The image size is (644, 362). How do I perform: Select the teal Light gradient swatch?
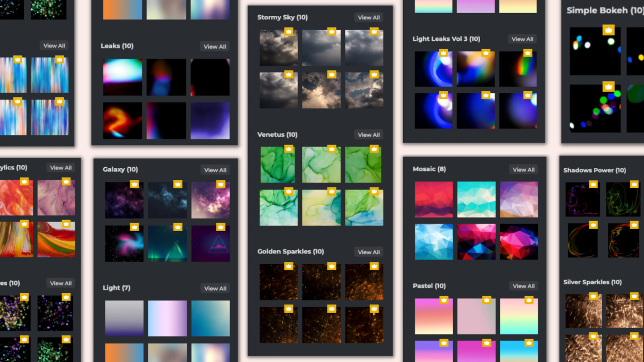pos(211,318)
